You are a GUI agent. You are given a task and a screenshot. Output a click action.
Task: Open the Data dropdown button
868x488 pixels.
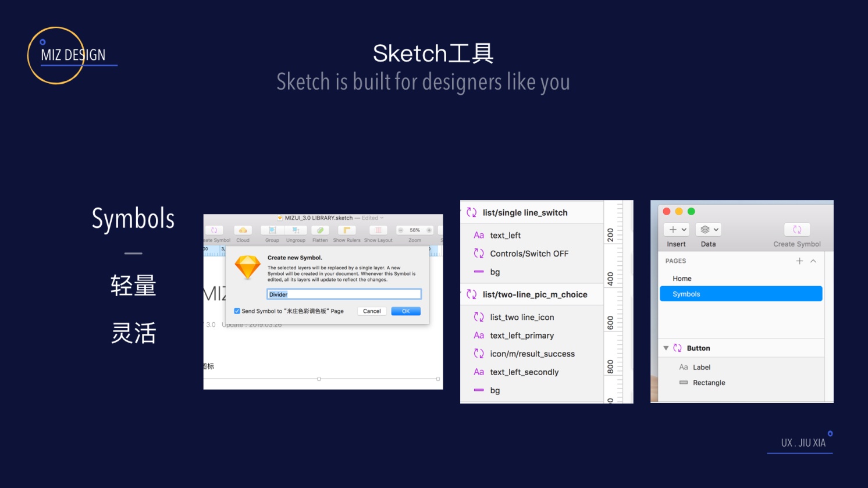[x=709, y=230]
